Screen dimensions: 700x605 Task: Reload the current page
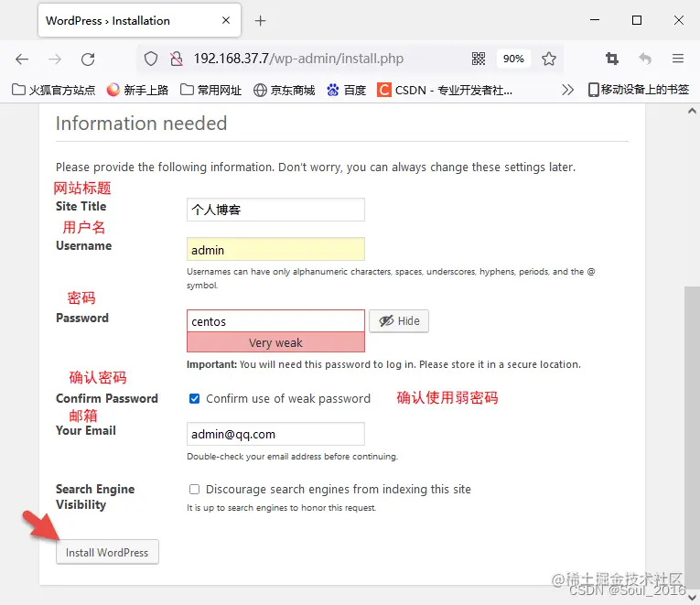pyautogui.click(x=88, y=59)
